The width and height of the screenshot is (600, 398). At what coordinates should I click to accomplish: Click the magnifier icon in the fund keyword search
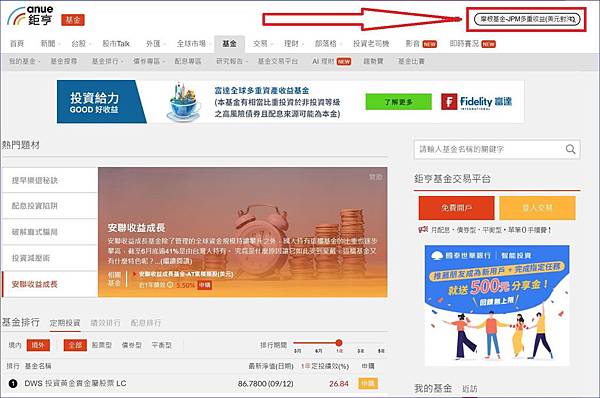tap(570, 149)
